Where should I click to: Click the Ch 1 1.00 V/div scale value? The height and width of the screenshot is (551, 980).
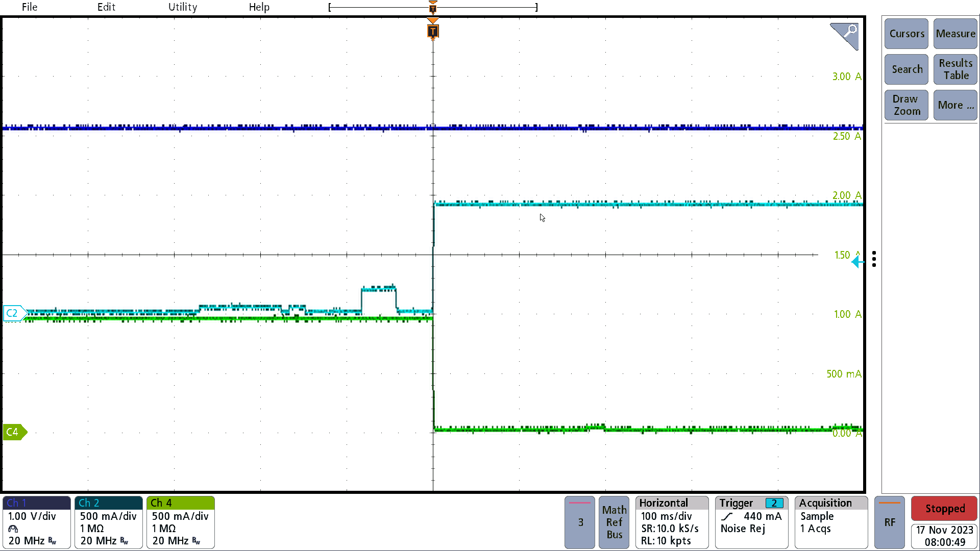pos(32,516)
